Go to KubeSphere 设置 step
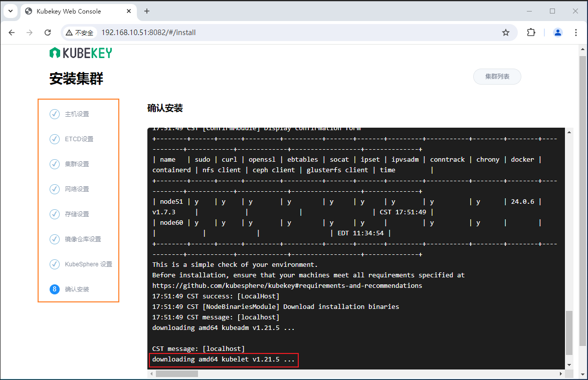Screen dimensions: 588x380 pyautogui.click(x=89, y=264)
